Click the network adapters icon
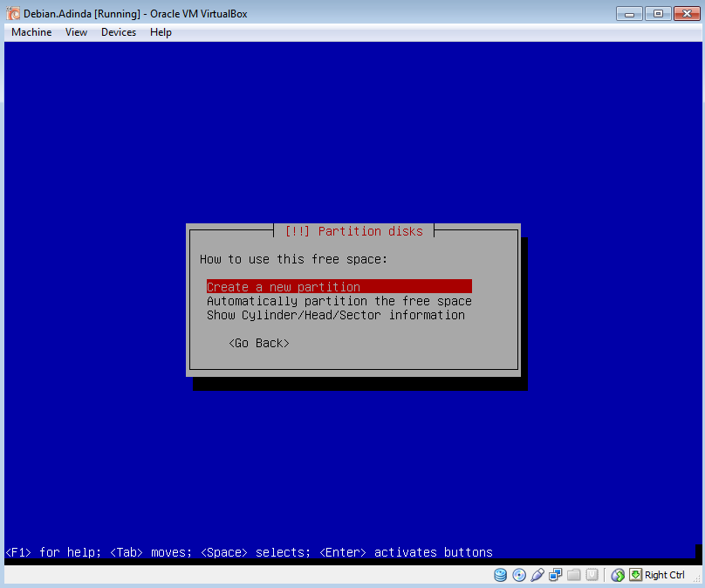This screenshot has height=588, width=705. 556,575
